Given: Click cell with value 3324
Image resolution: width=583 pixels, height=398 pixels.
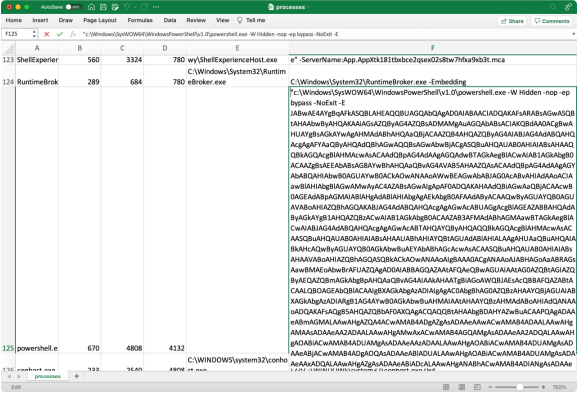Looking at the screenshot, I should click(x=122, y=60).
